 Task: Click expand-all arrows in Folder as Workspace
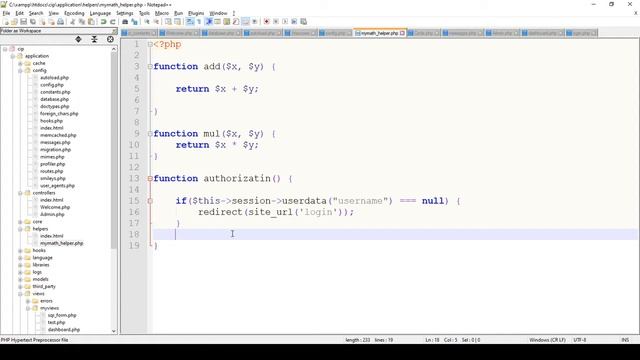pyautogui.click(x=78, y=39)
